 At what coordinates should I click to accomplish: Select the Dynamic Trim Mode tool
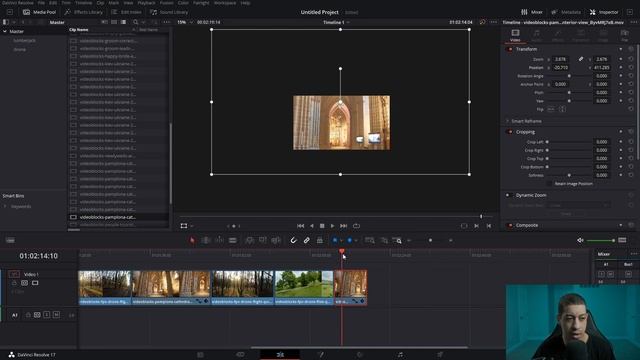[219, 240]
